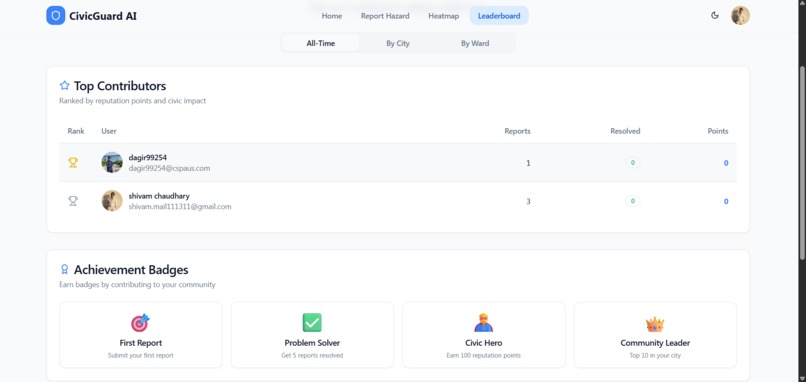The width and height of the screenshot is (806, 382).
Task: Switch to the By Ward tab
Action: [x=475, y=43]
